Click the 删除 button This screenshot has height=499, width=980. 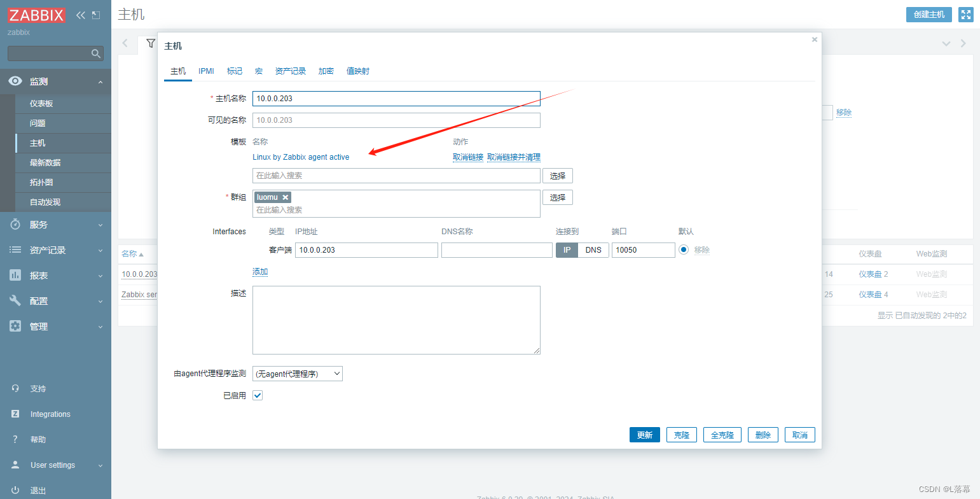[x=763, y=435]
